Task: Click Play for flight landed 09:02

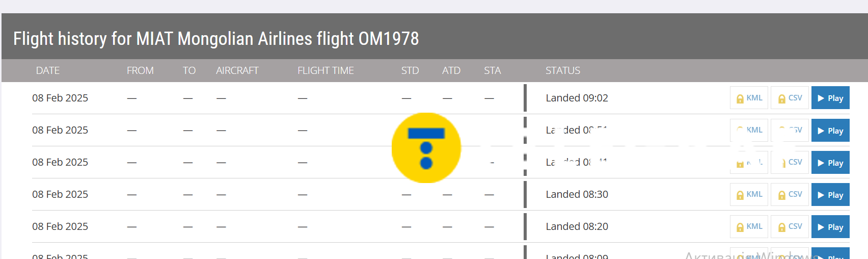Action: [830, 98]
